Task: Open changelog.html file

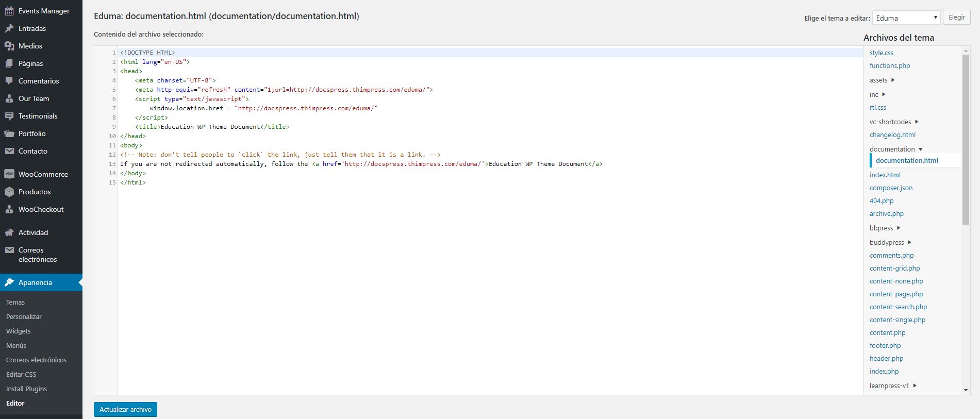Action: pyautogui.click(x=892, y=135)
